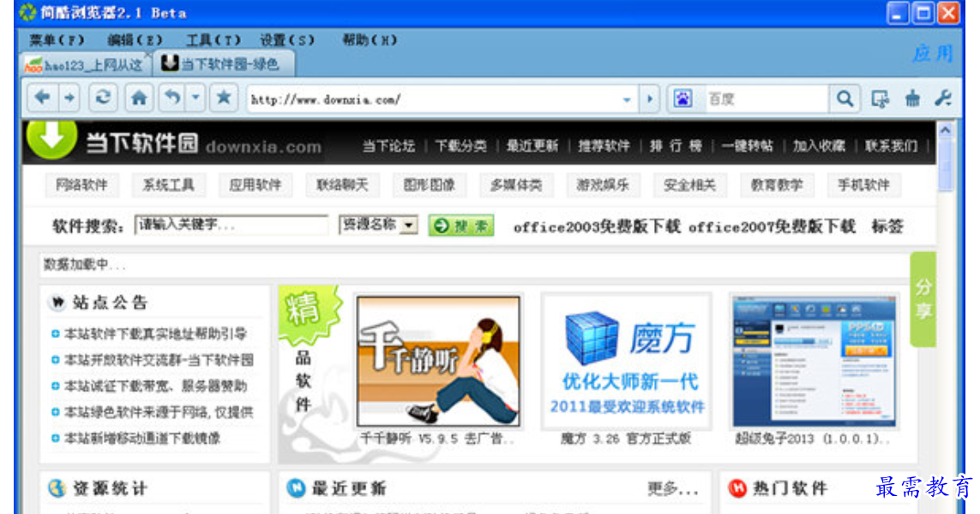Open the address bar URL dropdown
980x514 pixels.
click(626, 100)
